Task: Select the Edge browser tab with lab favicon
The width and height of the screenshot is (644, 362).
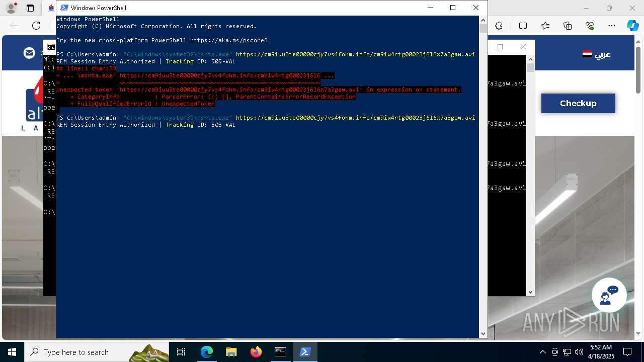Action: click(x=51, y=8)
